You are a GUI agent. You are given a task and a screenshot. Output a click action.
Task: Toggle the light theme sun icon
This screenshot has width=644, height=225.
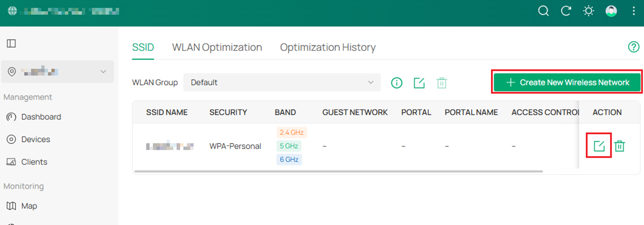(588, 11)
